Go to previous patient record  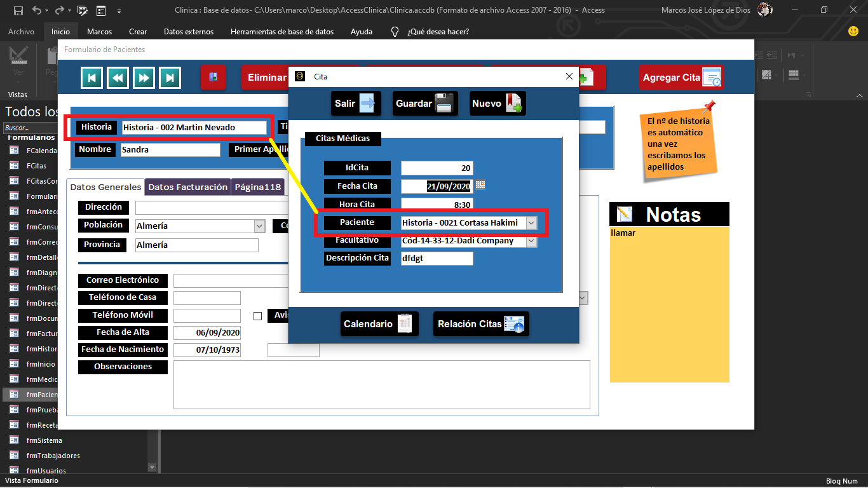(118, 78)
